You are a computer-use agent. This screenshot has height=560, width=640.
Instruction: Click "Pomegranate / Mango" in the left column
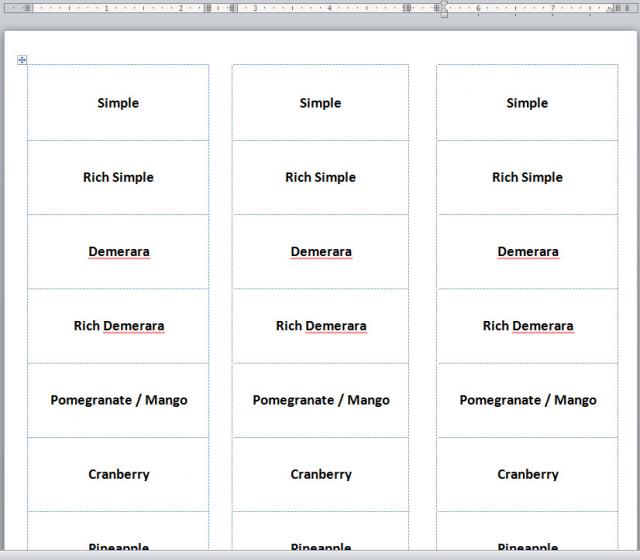[x=118, y=400]
